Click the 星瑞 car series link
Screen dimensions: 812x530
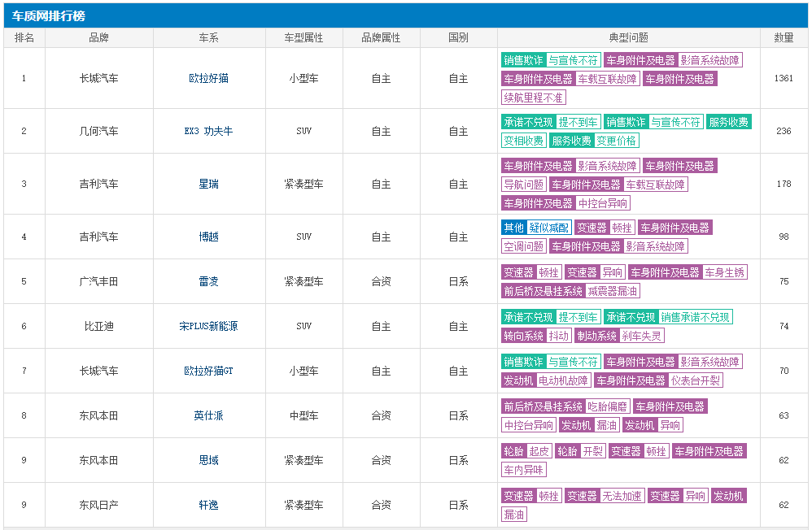pyautogui.click(x=209, y=184)
